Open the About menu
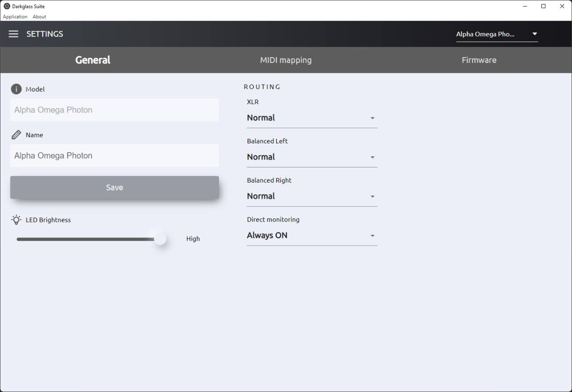 click(x=39, y=17)
